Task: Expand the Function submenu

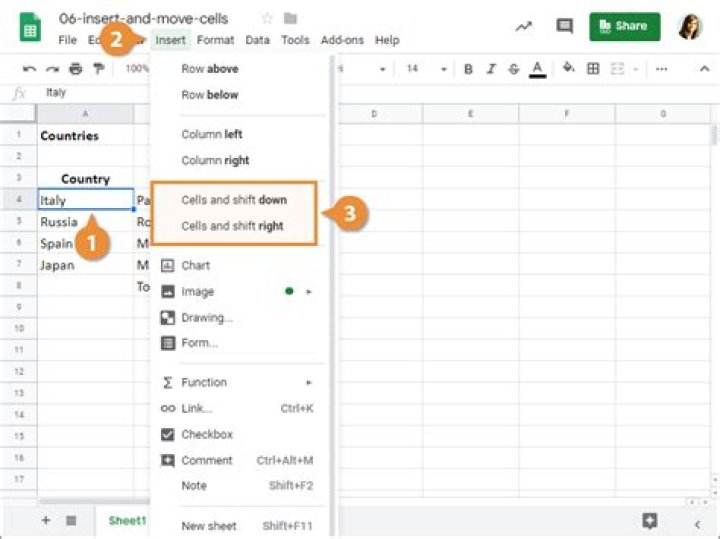Action: (x=240, y=382)
